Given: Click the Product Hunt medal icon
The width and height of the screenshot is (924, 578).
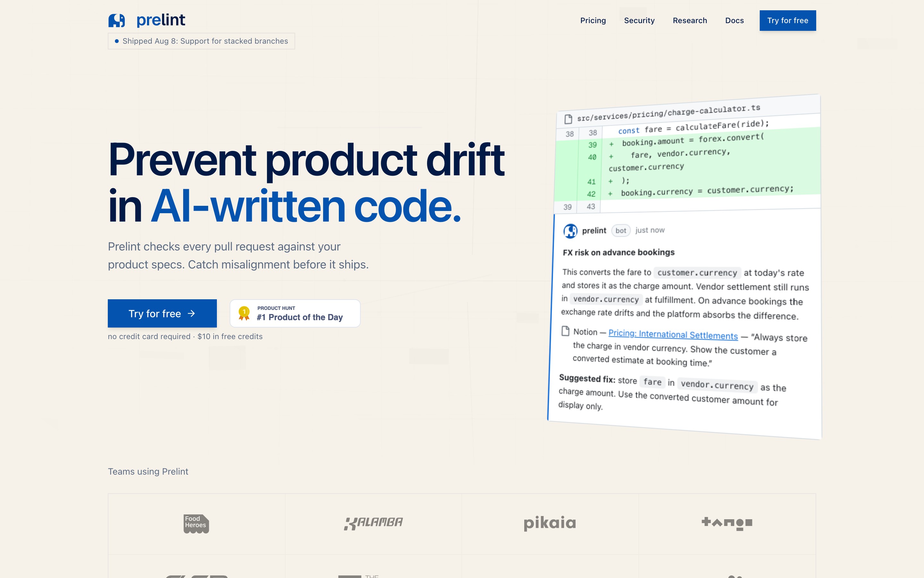Looking at the screenshot, I should (244, 313).
